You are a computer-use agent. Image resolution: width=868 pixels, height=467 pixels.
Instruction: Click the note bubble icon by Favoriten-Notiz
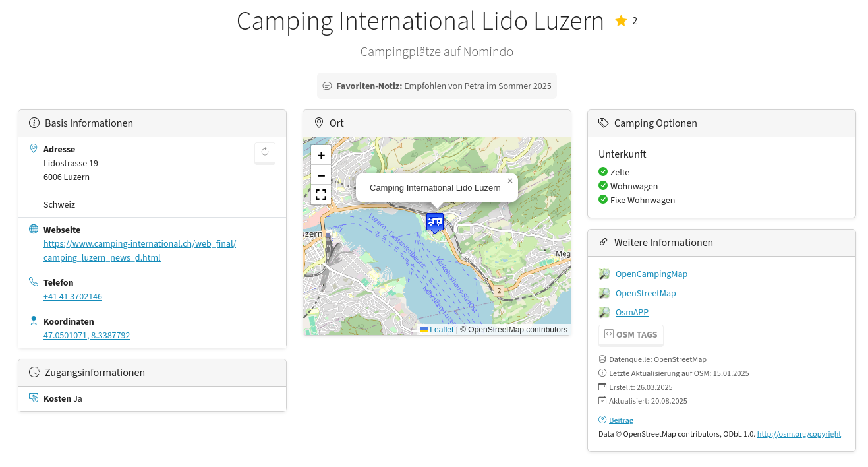pos(327,86)
